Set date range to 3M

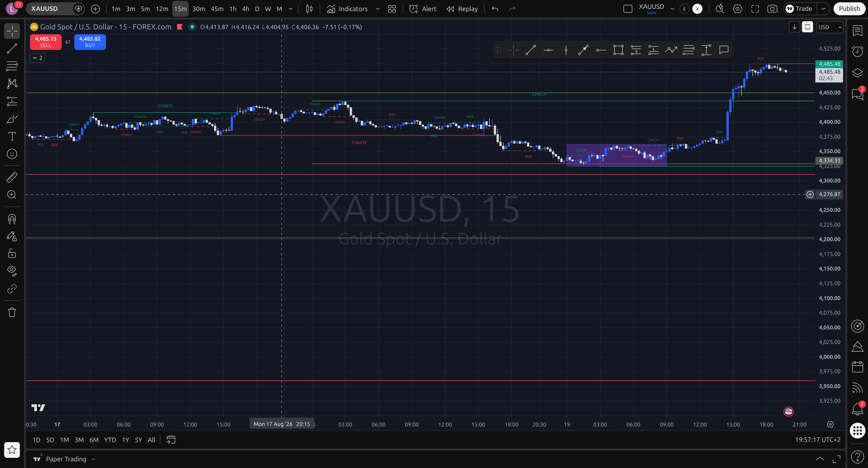[79, 440]
